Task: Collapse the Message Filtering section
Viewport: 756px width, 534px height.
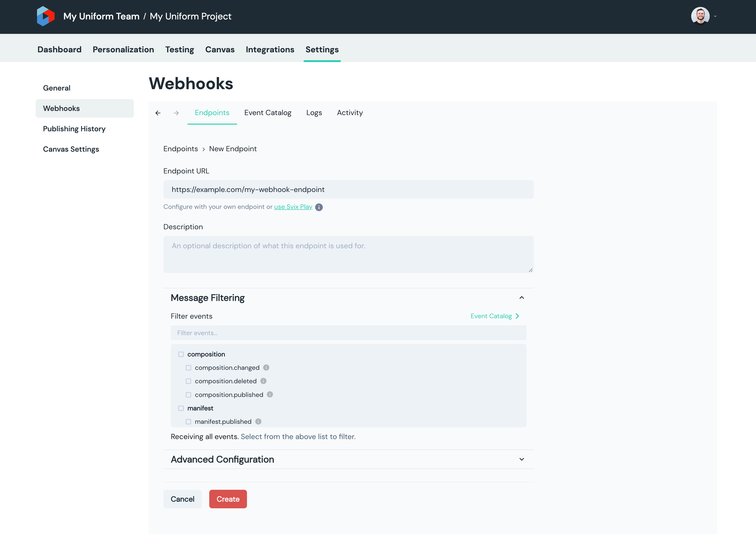Action: pos(522,298)
